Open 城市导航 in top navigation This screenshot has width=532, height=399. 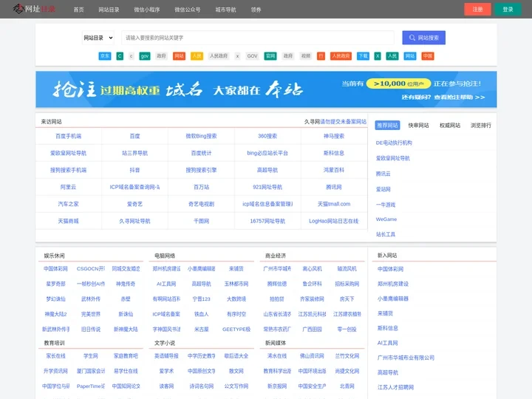[x=225, y=10]
